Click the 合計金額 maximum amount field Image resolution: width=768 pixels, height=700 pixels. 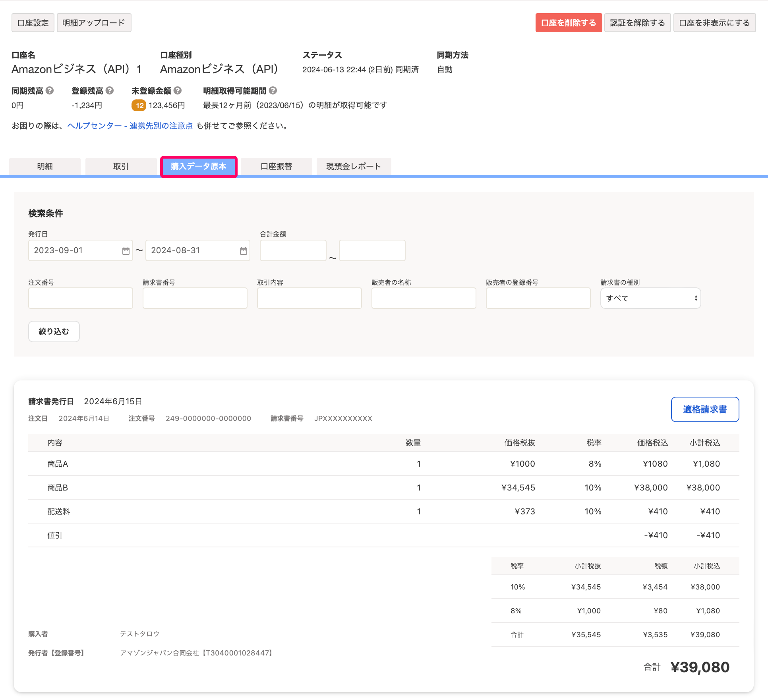(x=372, y=250)
